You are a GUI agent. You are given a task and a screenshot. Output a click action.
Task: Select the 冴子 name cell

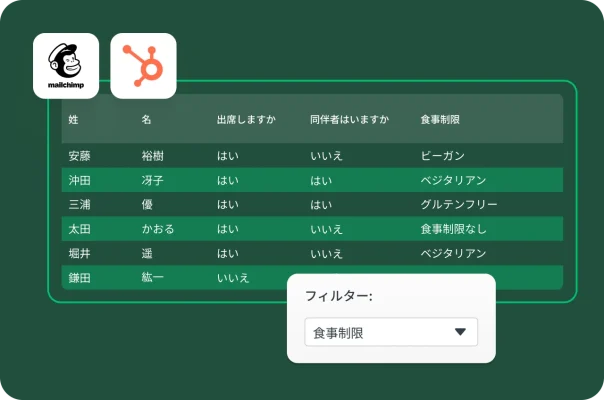pyautogui.click(x=153, y=180)
